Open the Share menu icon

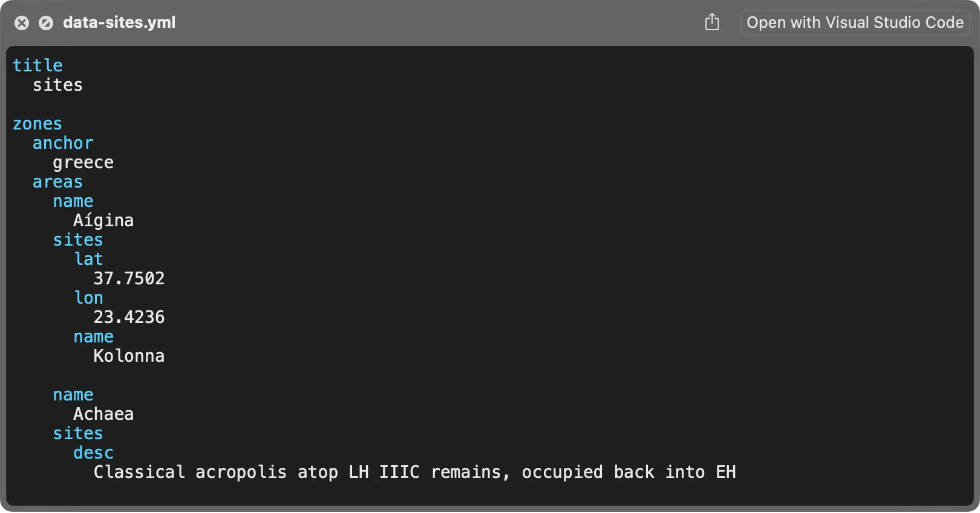712,22
